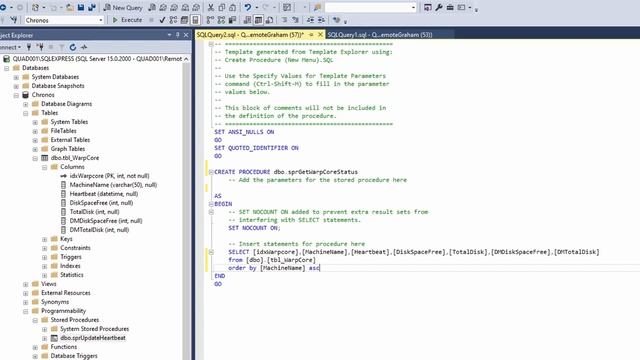
Task: Collapse the Columns folder node
Action: [x=44, y=167]
